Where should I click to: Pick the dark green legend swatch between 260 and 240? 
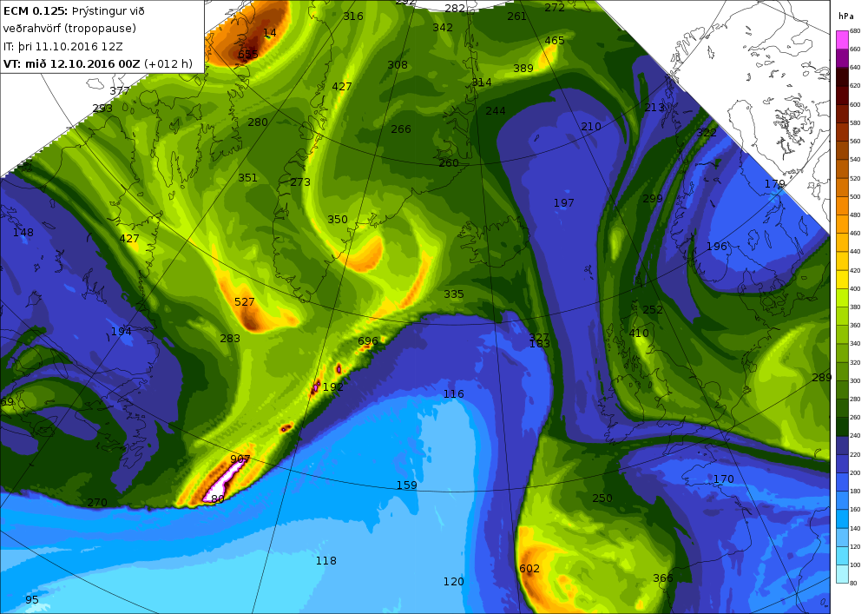(841, 427)
